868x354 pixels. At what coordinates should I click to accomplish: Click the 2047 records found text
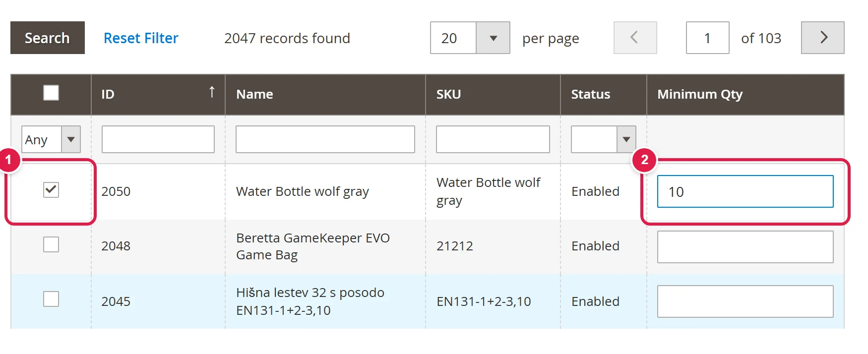pos(287,38)
